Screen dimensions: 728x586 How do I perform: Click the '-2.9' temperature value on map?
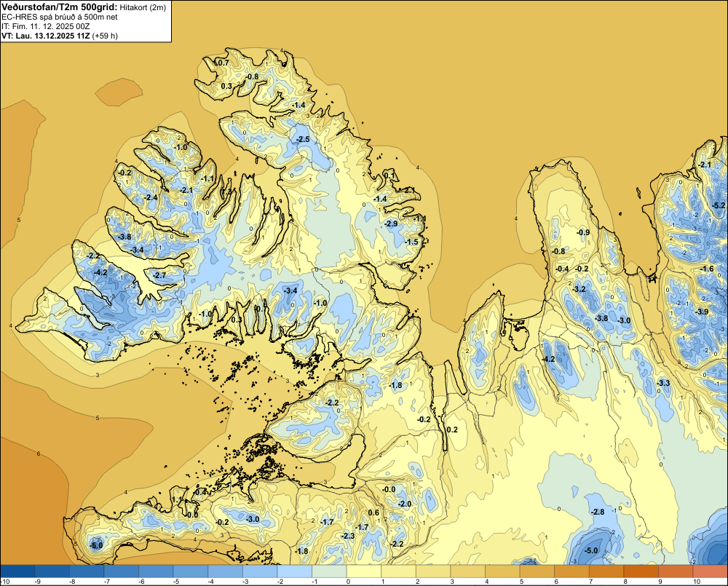point(391,223)
